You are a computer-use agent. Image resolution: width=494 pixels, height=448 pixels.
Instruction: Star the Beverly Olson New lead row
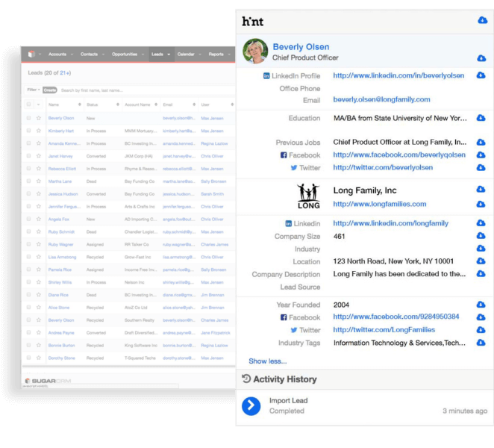39,118
